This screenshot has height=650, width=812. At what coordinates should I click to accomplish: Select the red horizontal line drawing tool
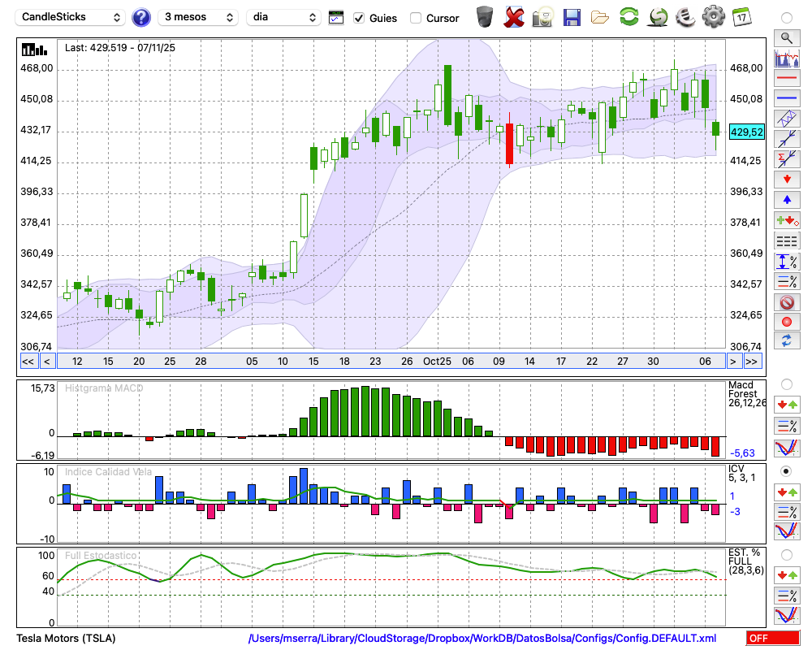786,79
